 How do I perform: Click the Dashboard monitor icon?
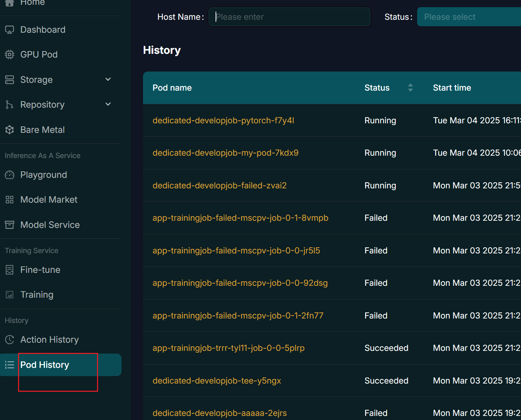pos(10,30)
